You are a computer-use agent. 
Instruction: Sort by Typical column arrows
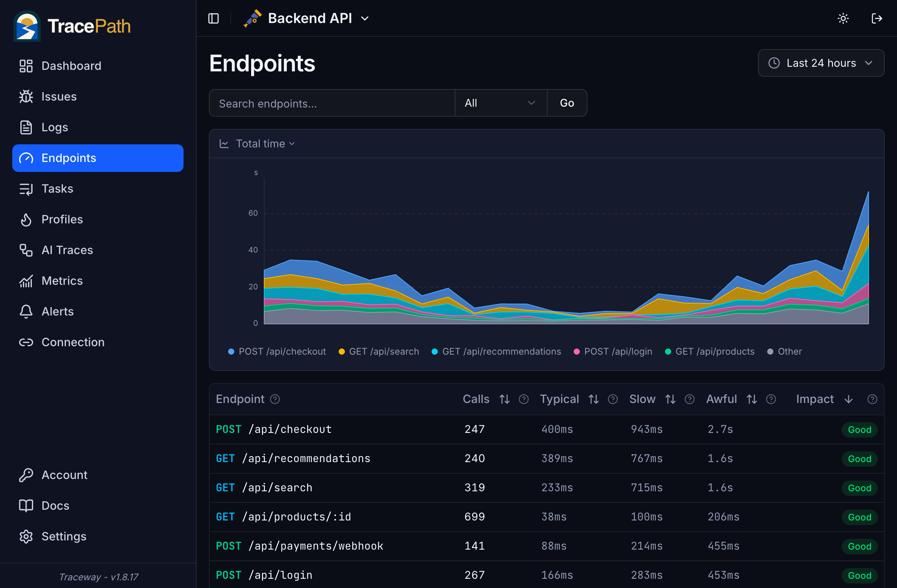pyautogui.click(x=594, y=399)
